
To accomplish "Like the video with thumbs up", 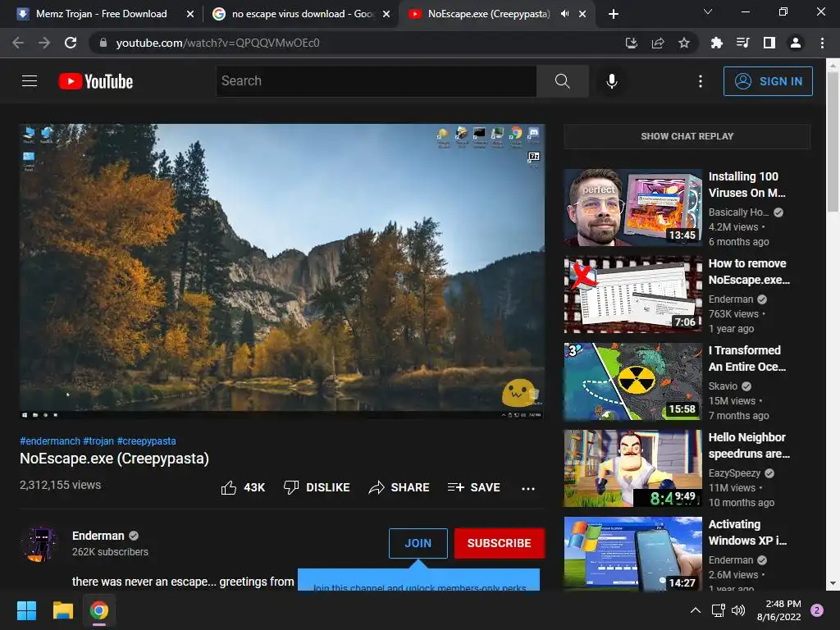I will pyautogui.click(x=243, y=487).
